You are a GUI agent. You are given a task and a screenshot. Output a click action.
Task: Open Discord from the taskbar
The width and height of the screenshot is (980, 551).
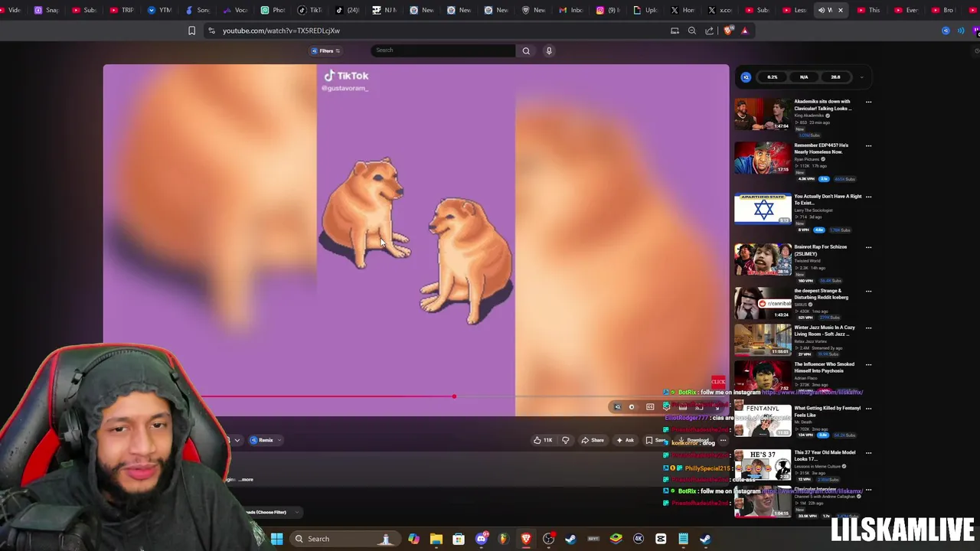click(x=482, y=539)
